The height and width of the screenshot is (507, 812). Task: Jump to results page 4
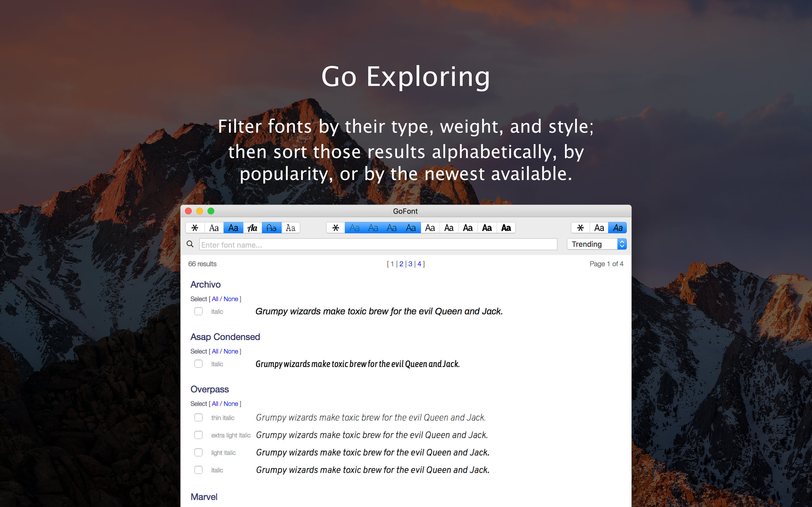pyautogui.click(x=419, y=264)
